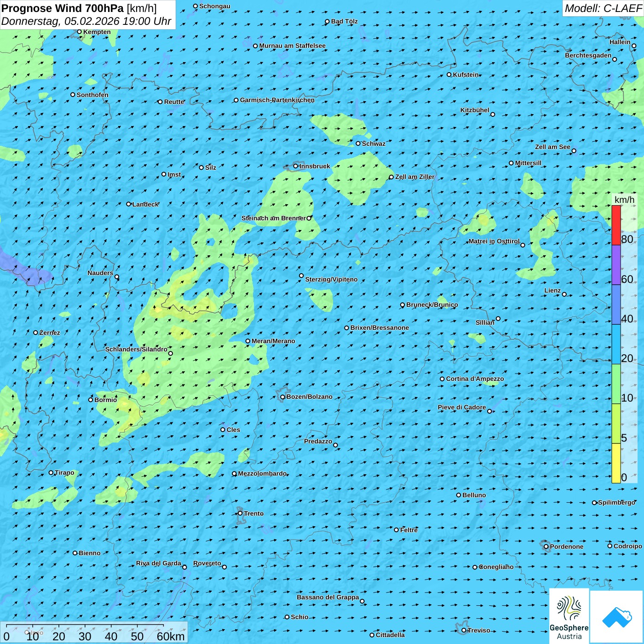Click the 'Cortina d'Ampezzo' label

tap(475, 379)
